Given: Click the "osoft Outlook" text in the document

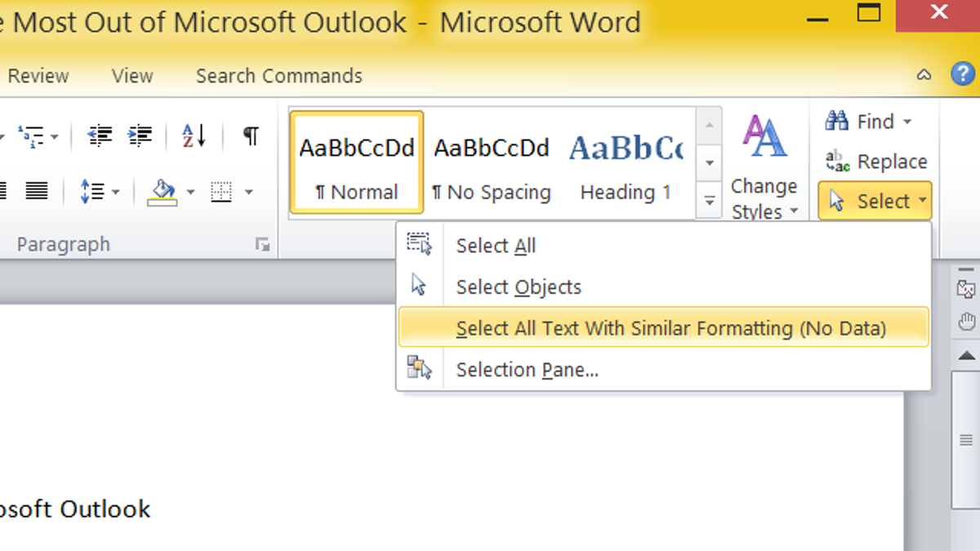Looking at the screenshot, I should click(74, 509).
